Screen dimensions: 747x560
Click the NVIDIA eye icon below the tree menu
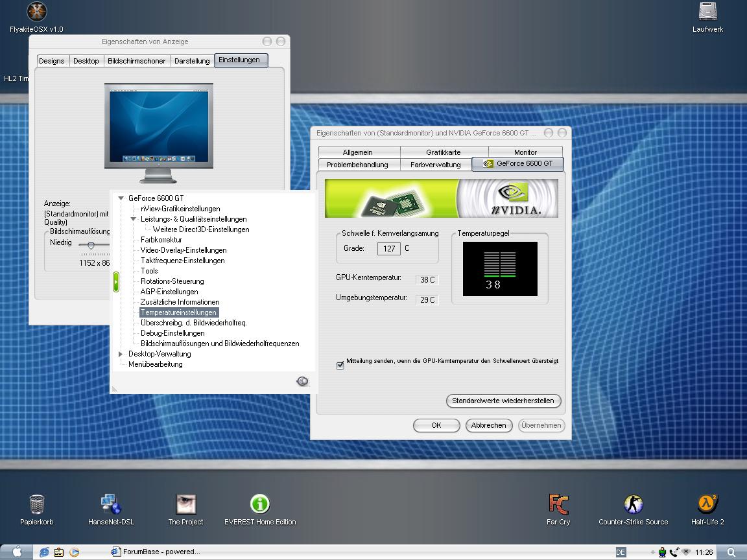click(303, 381)
